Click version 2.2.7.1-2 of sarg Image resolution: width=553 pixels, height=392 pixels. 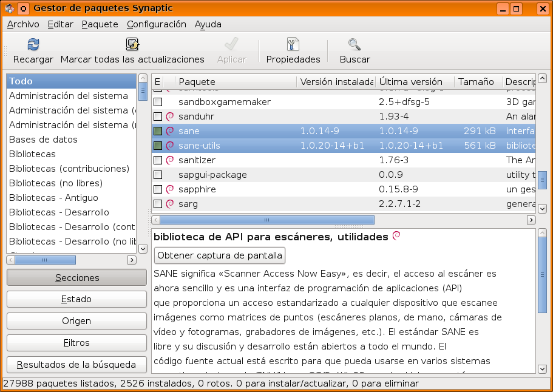(x=399, y=204)
